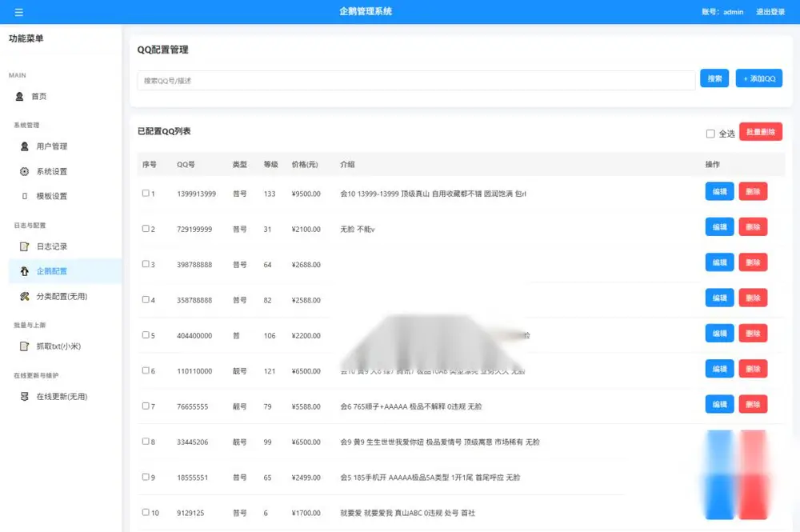800x532 pixels.
Task: Click the 账号: admin account label
Action: click(x=722, y=12)
